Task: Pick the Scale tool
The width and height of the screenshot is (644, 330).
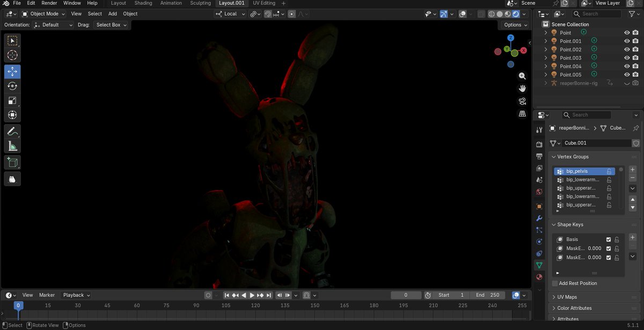Action: point(12,100)
